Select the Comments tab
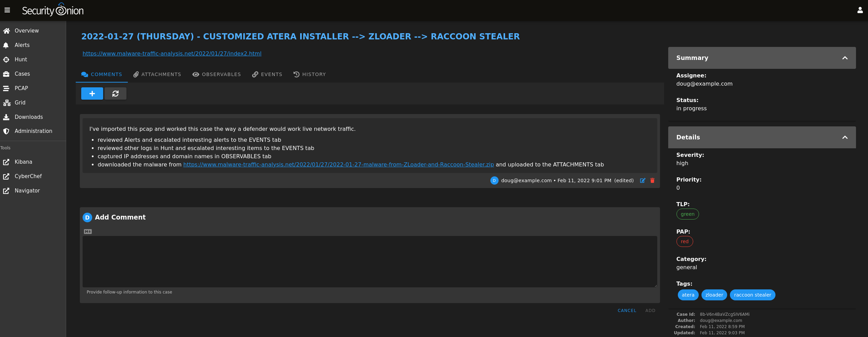Image resolution: width=868 pixels, height=337 pixels. click(102, 74)
